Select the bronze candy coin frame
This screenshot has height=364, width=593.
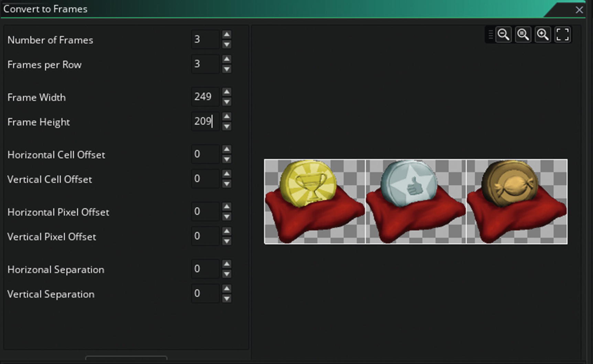[517, 201]
